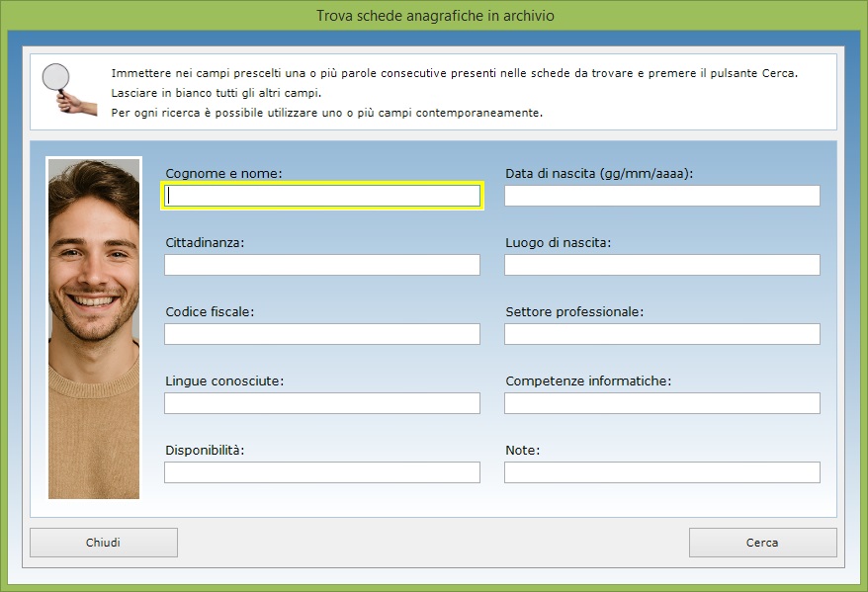Focus the Cognome e nome input field

[322, 196]
